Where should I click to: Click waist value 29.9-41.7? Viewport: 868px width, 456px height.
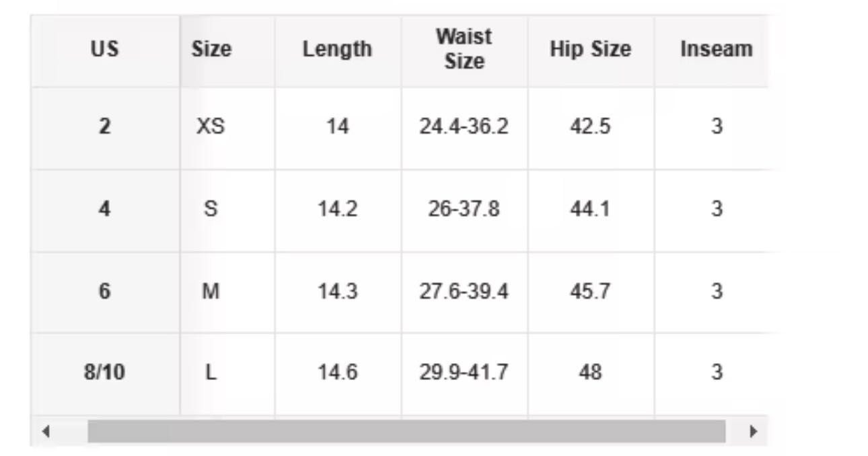point(464,372)
